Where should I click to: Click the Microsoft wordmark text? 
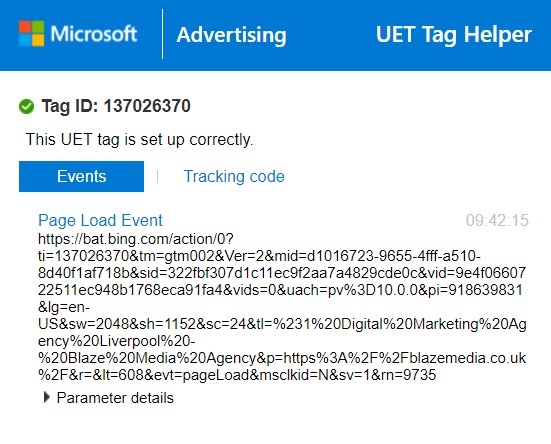click(x=93, y=34)
